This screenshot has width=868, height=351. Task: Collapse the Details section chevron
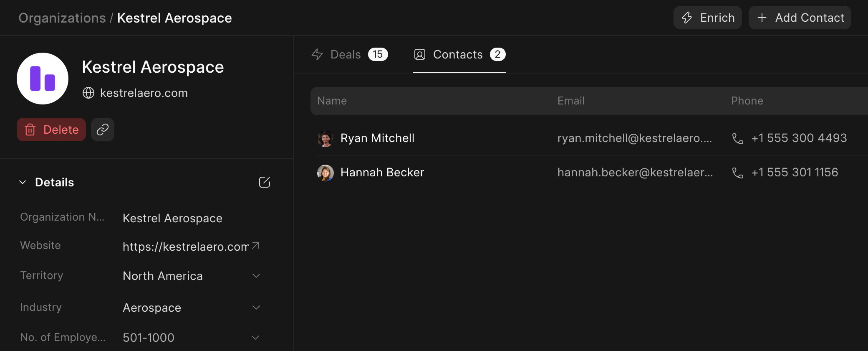[x=23, y=182]
